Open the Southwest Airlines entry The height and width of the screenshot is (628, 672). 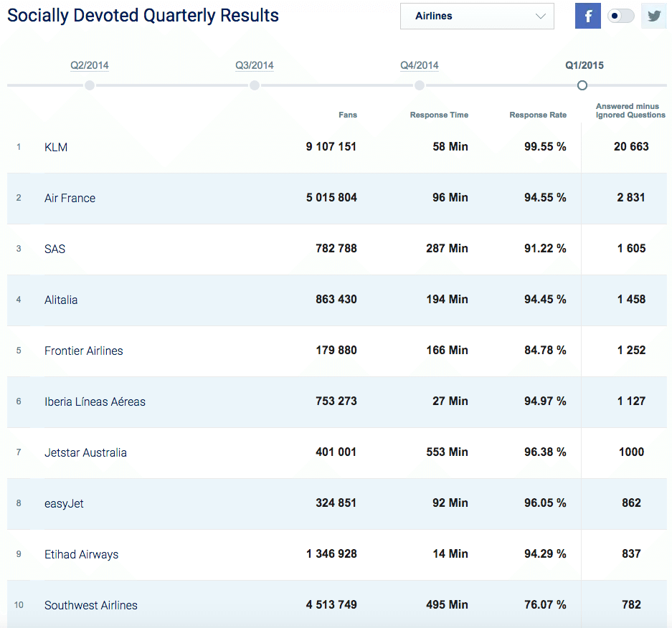91,605
